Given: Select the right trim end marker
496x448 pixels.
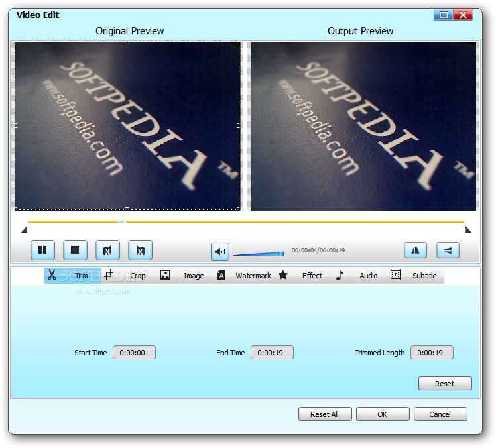Looking at the screenshot, I should (468, 229).
